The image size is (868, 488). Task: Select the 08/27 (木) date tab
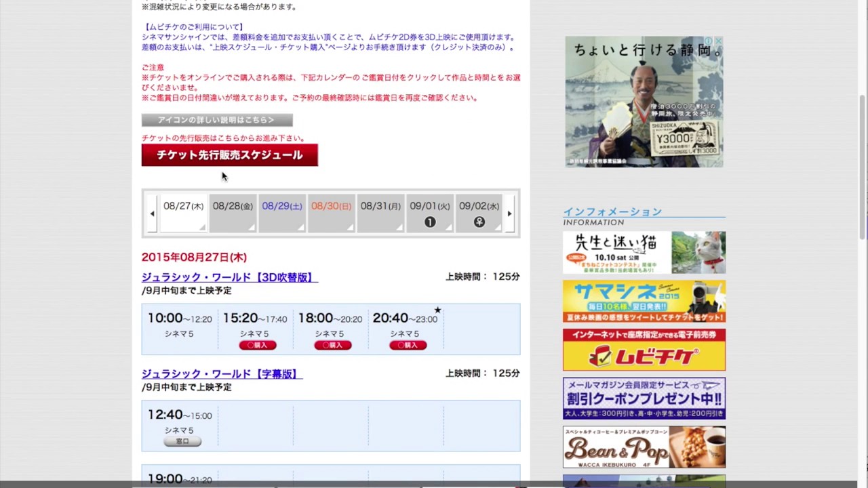pos(183,213)
